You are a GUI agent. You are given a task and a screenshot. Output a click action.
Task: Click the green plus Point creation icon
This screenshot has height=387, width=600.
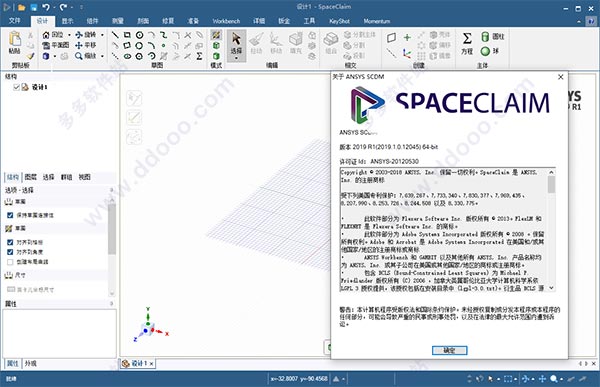[x=407, y=37]
